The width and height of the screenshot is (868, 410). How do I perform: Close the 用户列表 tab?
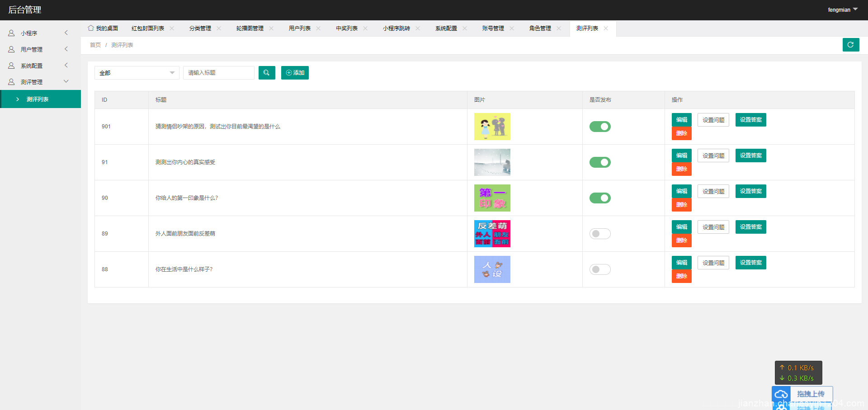pos(318,28)
